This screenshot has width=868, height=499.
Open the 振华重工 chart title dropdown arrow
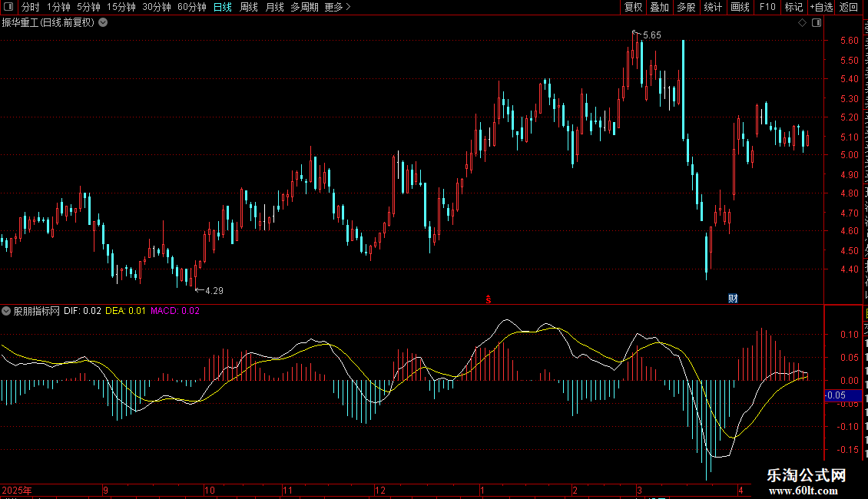[103, 23]
